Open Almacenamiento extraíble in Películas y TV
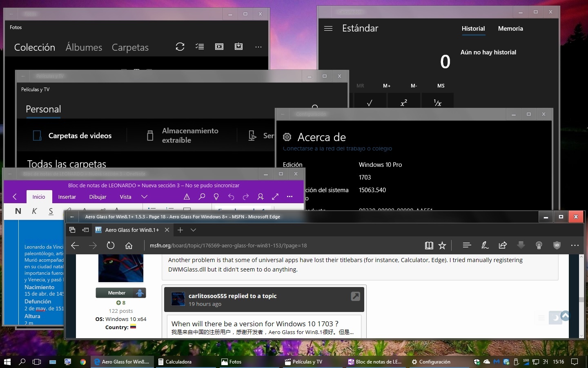Image resolution: width=588 pixels, height=368 pixels. coord(183,135)
